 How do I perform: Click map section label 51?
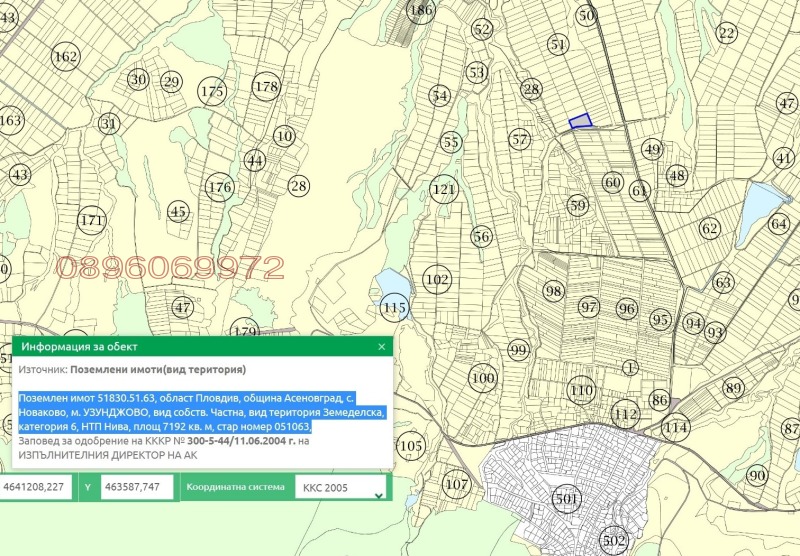point(559,45)
